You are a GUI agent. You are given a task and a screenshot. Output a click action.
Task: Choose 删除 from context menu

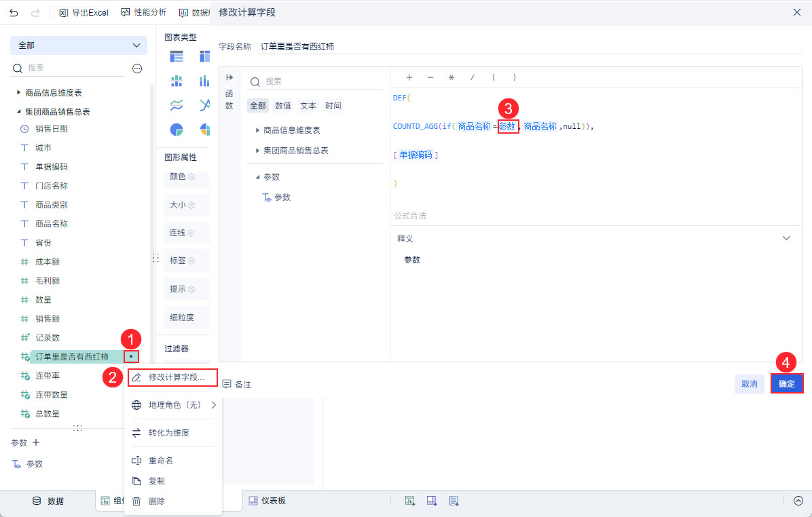point(173,501)
